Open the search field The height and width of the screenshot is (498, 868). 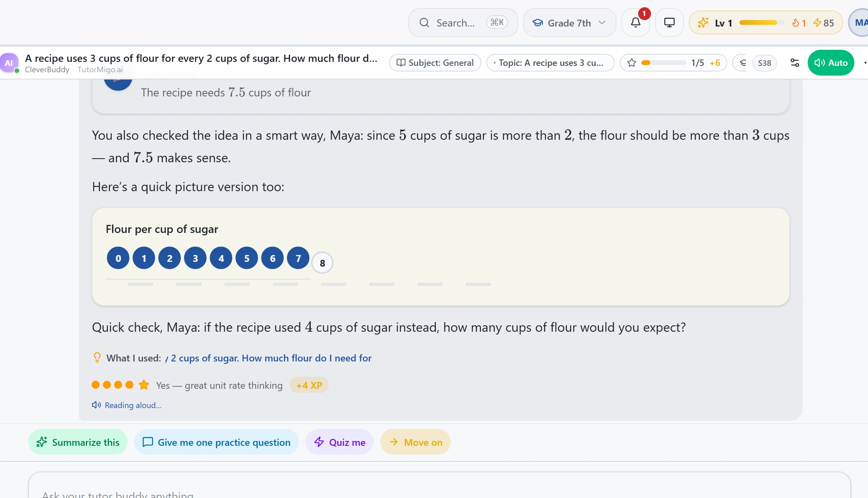pyautogui.click(x=463, y=22)
